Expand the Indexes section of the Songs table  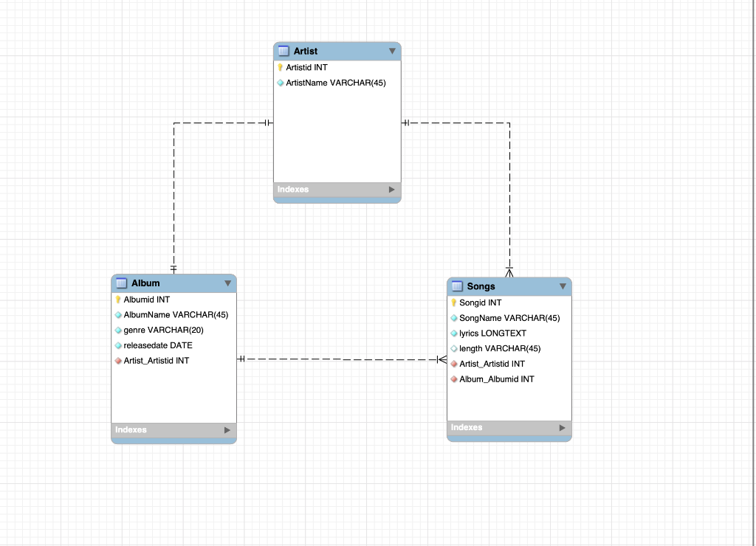click(x=563, y=427)
